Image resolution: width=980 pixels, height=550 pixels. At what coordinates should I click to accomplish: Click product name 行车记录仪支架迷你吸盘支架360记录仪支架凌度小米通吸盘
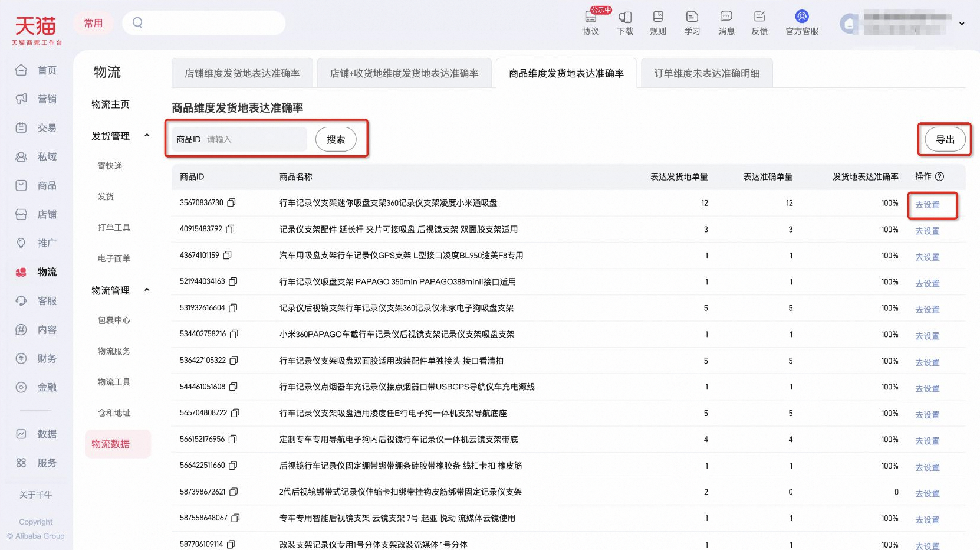pos(388,203)
